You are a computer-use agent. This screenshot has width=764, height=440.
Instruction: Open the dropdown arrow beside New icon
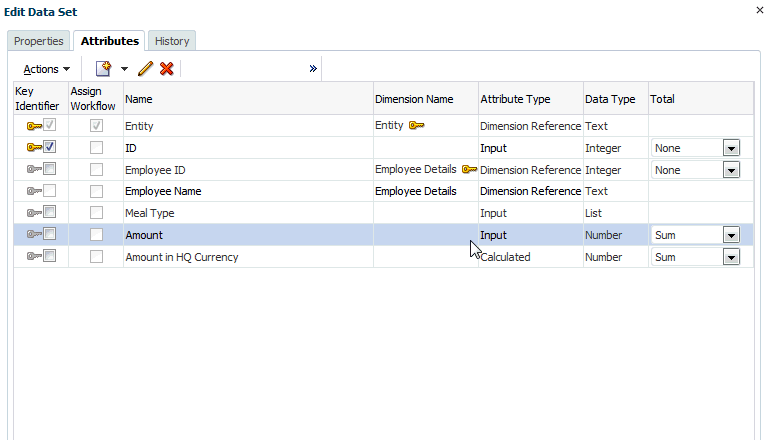(124, 69)
